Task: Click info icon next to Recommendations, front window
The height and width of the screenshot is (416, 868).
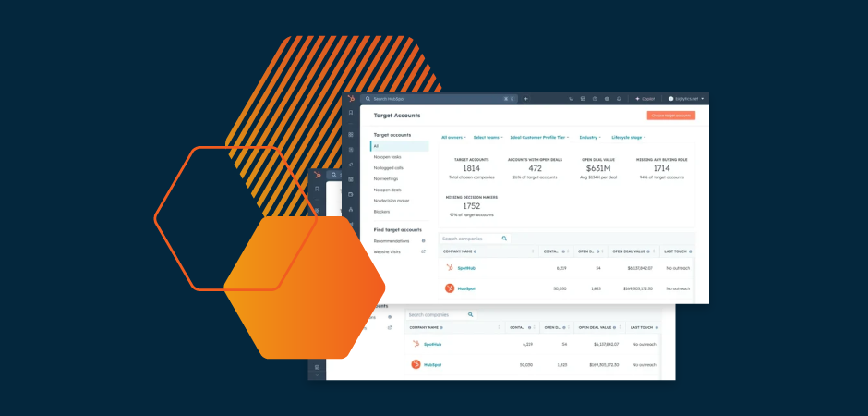Action: tap(424, 241)
